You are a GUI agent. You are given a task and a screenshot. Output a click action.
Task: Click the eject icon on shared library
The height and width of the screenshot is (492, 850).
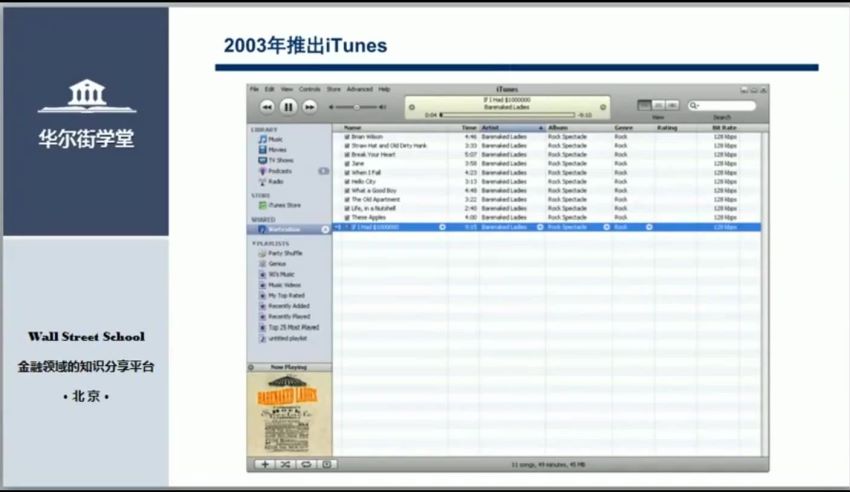[x=325, y=230]
